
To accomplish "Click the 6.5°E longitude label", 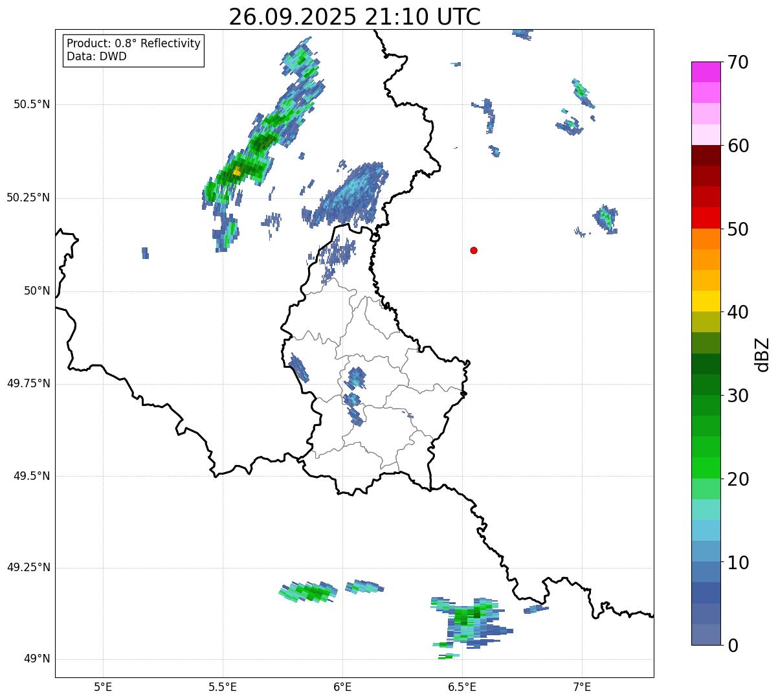I will click(x=462, y=686).
